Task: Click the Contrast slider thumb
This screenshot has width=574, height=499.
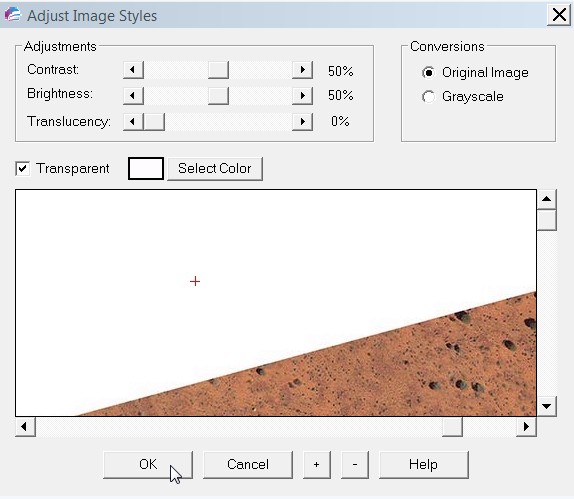Action: (x=219, y=70)
